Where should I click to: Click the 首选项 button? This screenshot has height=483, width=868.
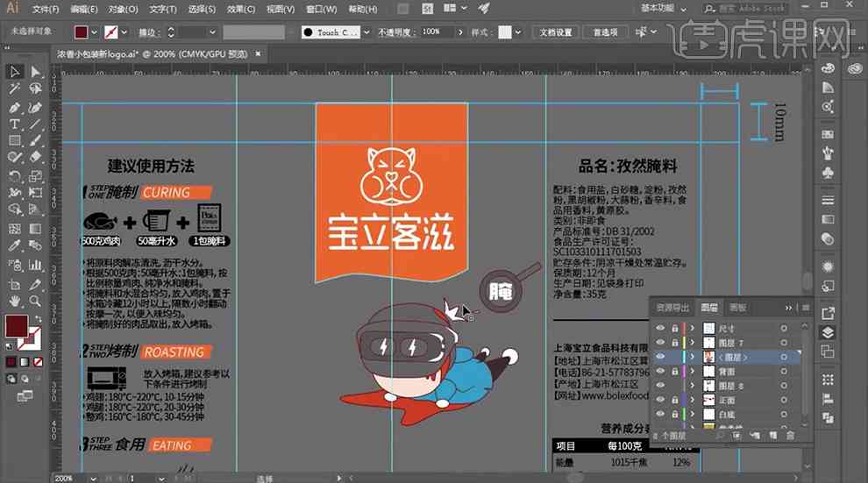pos(606,32)
